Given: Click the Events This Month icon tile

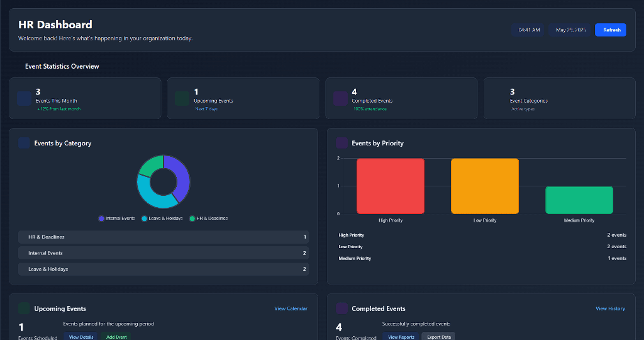Looking at the screenshot, I should [x=24, y=98].
